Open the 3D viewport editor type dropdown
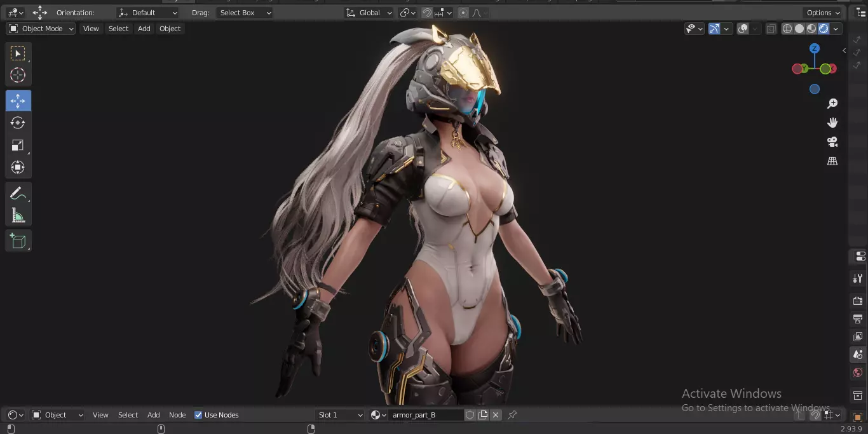Image resolution: width=868 pixels, height=434 pixels. pos(15,13)
